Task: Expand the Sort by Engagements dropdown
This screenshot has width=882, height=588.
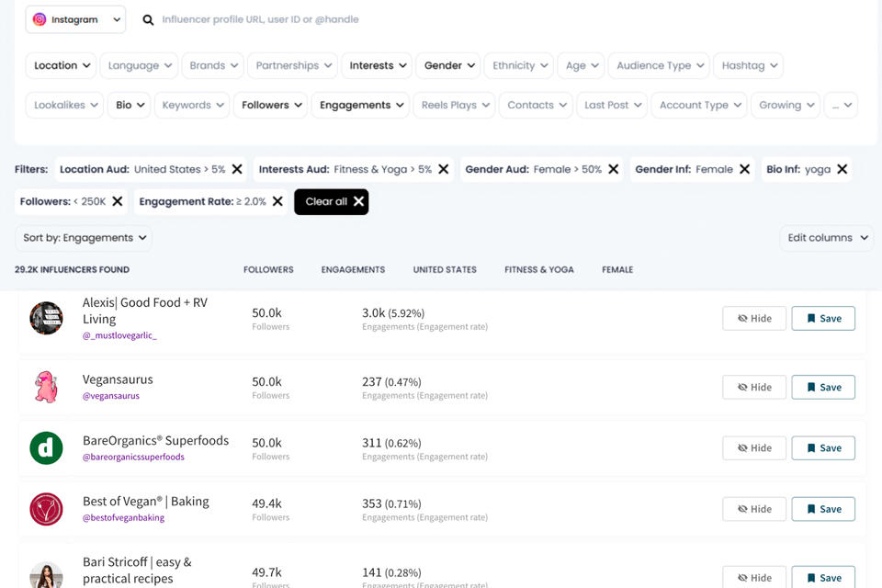Action: click(84, 238)
